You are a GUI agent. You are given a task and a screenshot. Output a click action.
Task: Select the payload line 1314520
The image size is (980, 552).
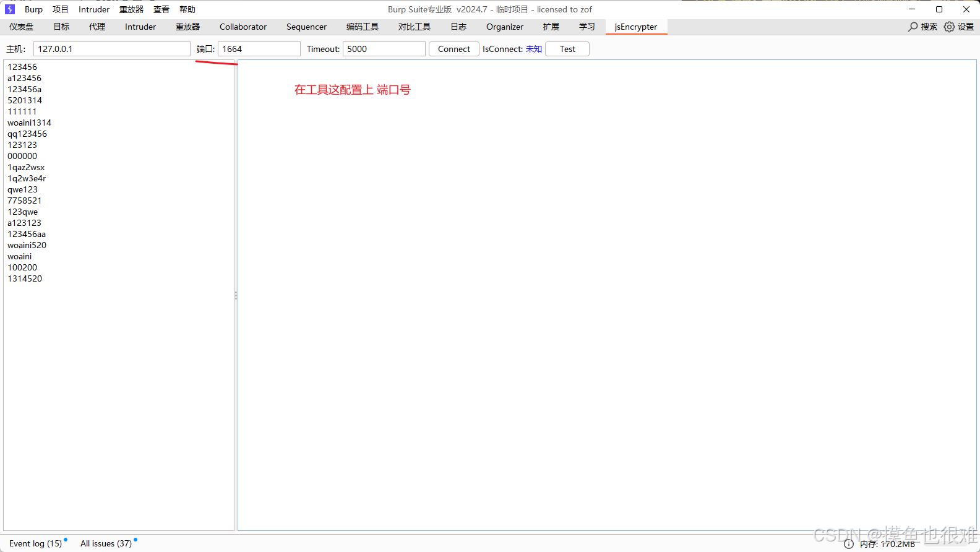(25, 278)
